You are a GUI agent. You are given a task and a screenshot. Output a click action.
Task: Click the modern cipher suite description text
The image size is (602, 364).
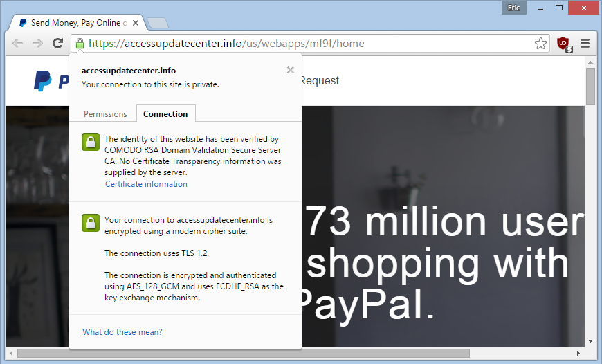point(188,226)
